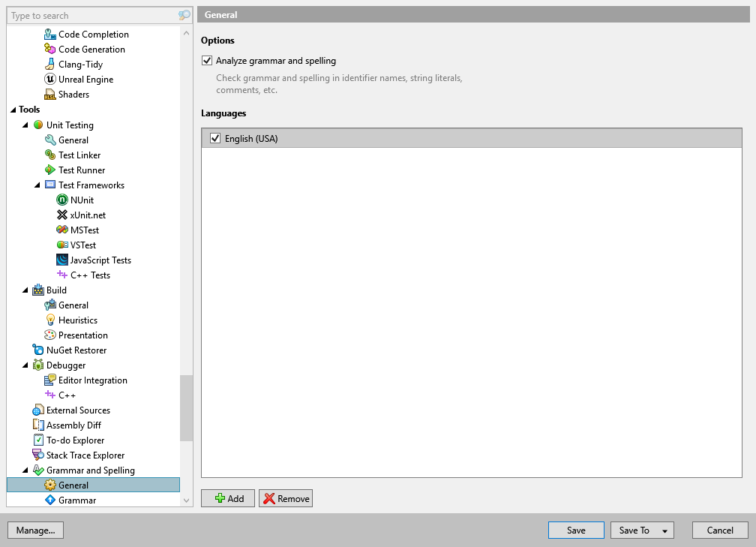Click the Unreal Engine settings icon
The height and width of the screenshot is (547, 756).
pyautogui.click(x=49, y=79)
